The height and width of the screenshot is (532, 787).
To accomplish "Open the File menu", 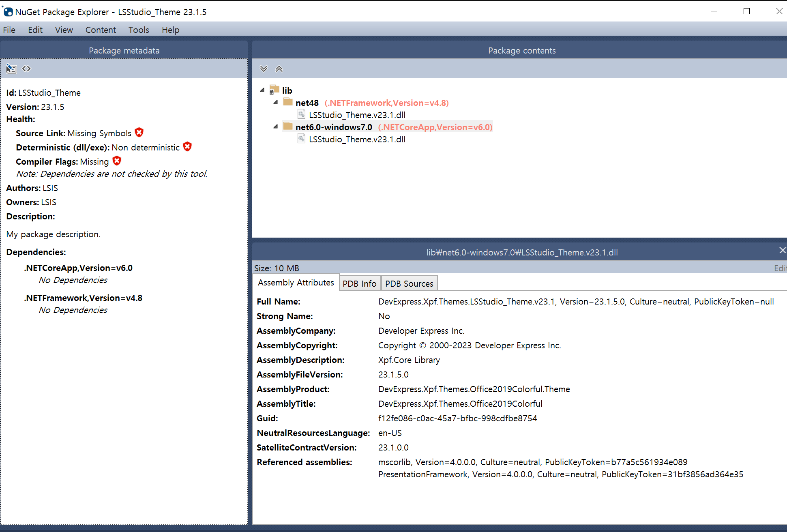I will click(9, 30).
